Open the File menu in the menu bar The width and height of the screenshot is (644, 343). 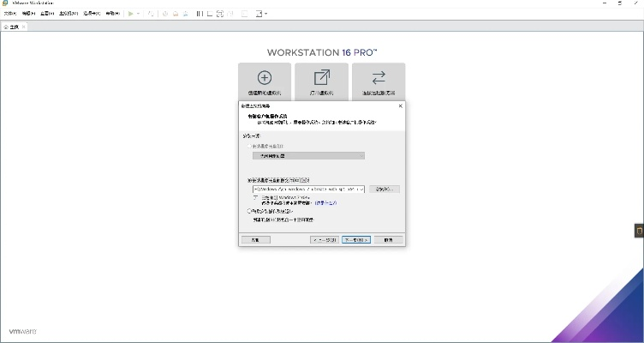9,14
